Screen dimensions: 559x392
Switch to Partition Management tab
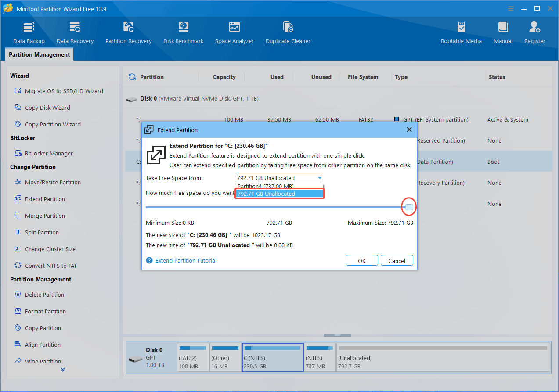[x=39, y=54]
